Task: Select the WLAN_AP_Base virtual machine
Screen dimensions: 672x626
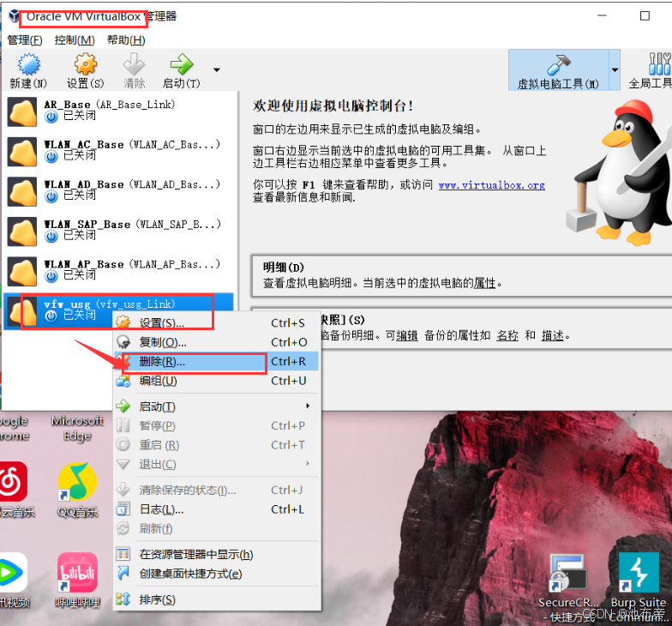Action: click(120, 271)
